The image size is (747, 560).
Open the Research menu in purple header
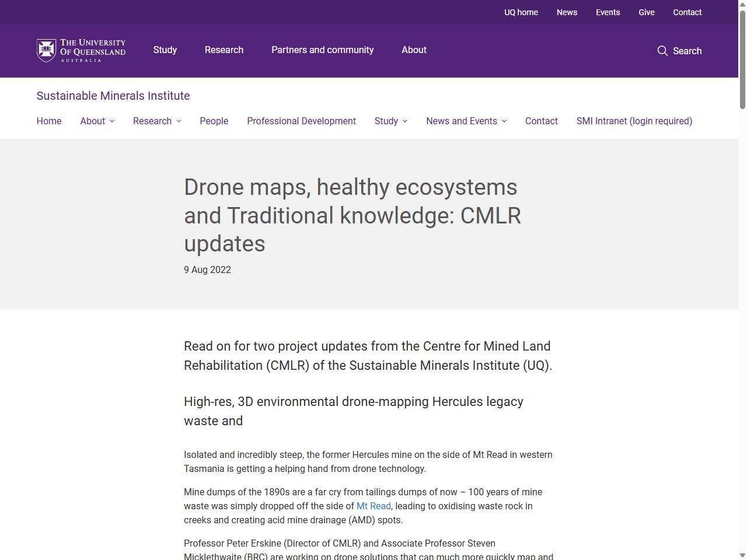click(224, 50)
